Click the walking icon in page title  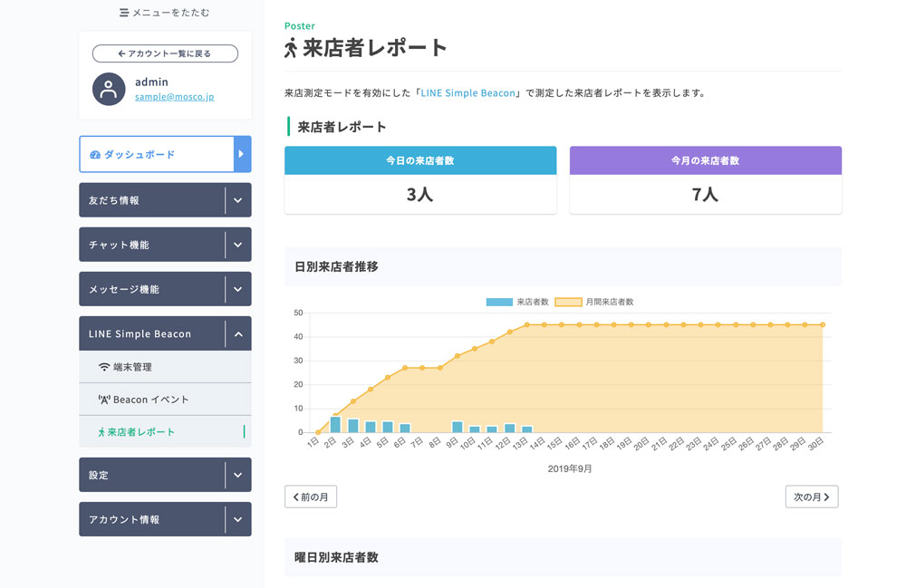pos(291,48)
